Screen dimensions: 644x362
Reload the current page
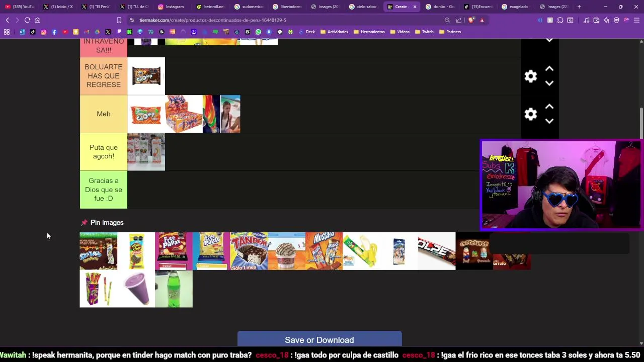coord(27,20)
